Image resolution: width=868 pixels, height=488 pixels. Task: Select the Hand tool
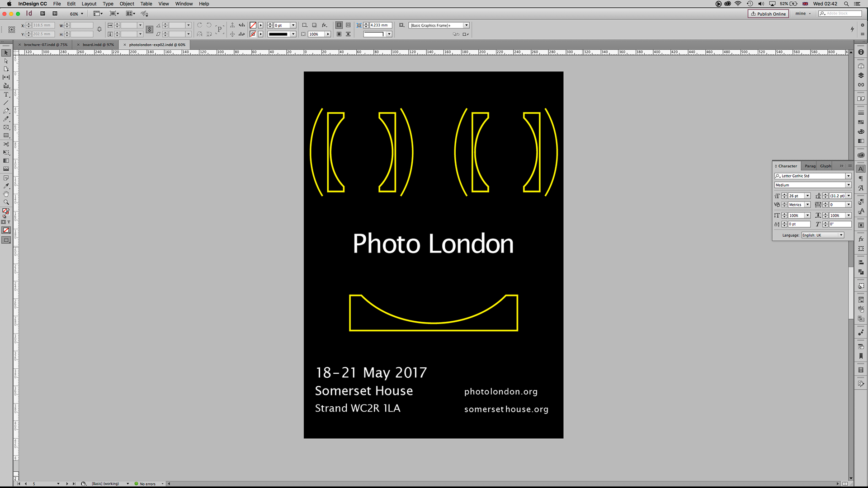tap(6, 194)
